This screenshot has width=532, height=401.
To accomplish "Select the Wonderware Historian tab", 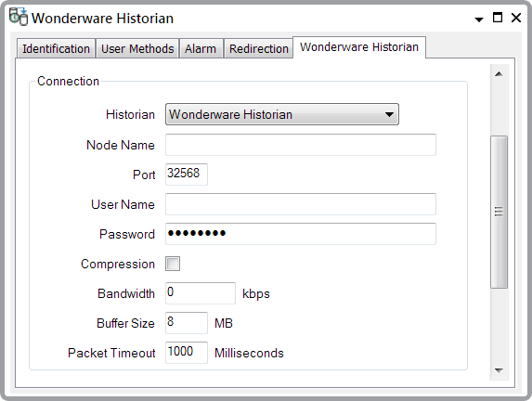I will tap(359, 46).
